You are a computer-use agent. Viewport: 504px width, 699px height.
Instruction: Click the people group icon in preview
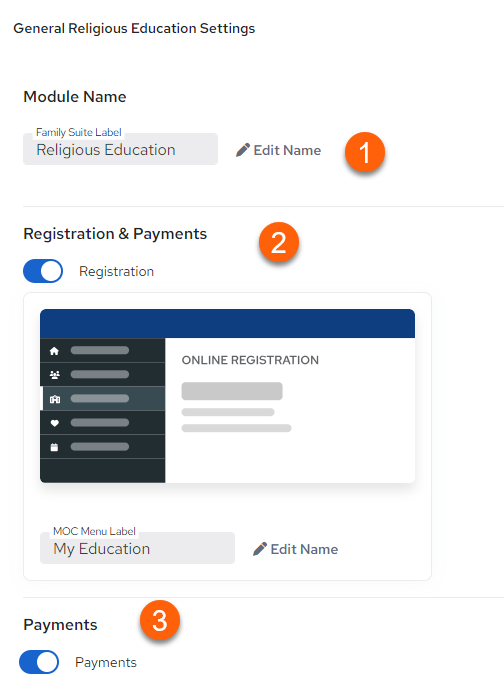pos(54,375)
